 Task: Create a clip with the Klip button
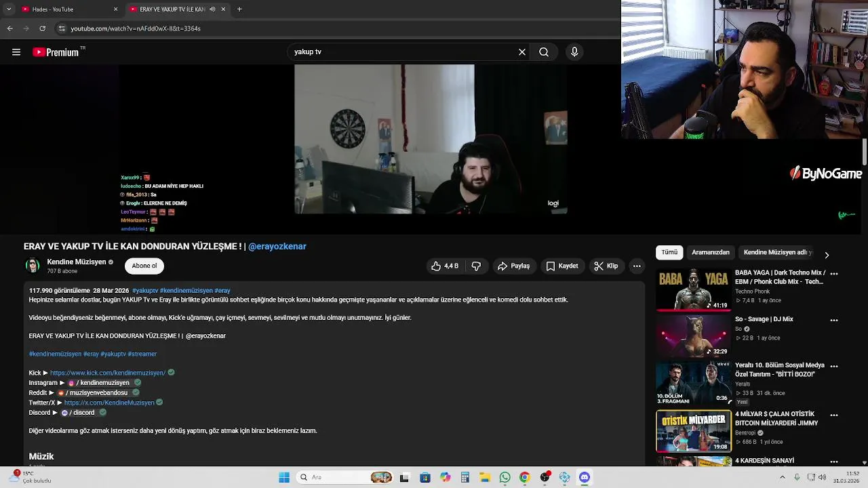(x=606, y=266)
